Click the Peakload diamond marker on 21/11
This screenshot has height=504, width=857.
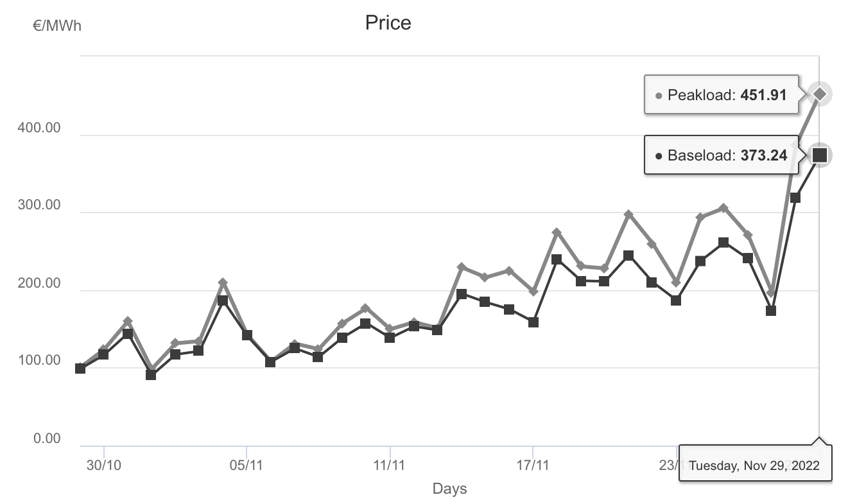(628, 214)
